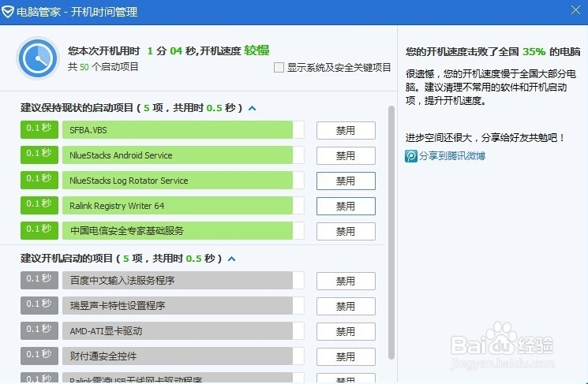588x384 pixels.
Task: Click the 0.1秒 badge beside SFBA.VBS
Action: [39, 129]
